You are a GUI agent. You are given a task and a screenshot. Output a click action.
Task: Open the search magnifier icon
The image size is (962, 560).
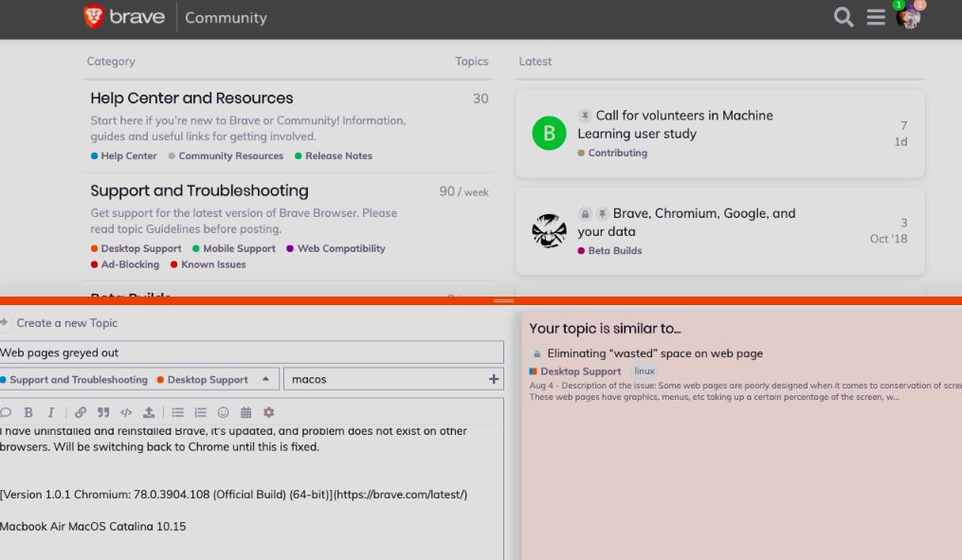click(x=843, y=17)
